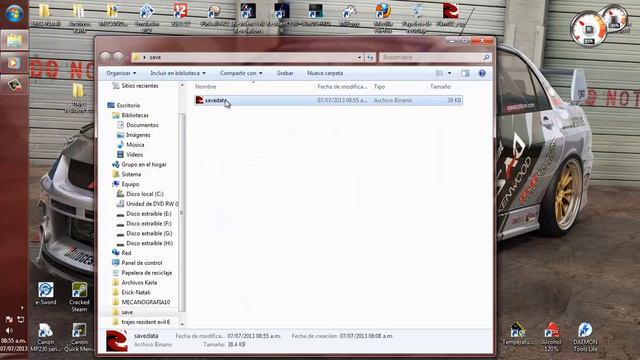Open the Organizar menu
The width and height of the screenshot is (640, 360).
click(x=121, y=73)
